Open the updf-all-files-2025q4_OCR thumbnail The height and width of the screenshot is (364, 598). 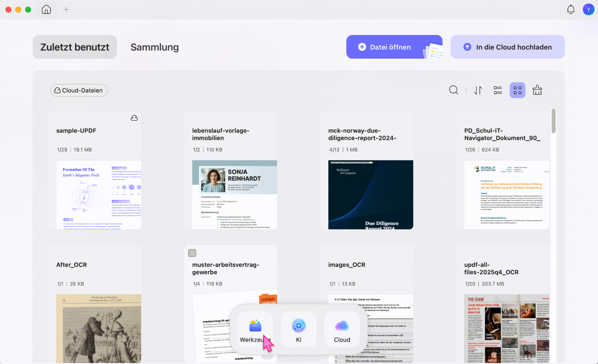507,328
